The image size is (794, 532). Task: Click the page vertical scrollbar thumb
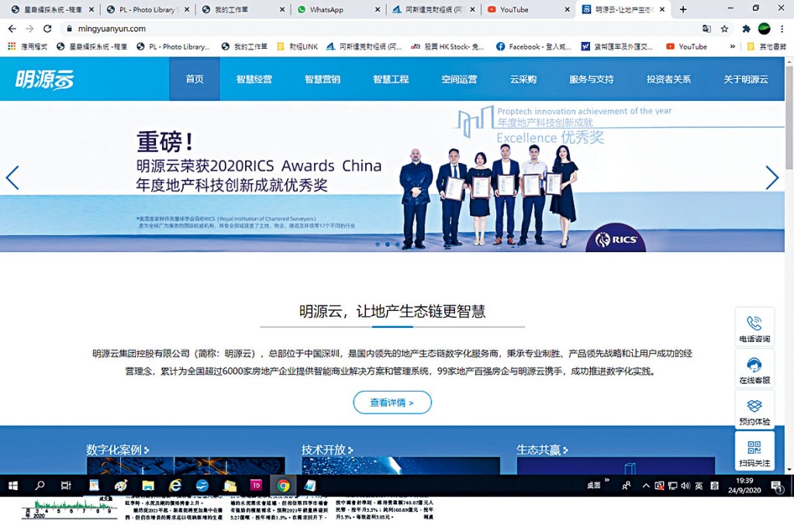789,117
